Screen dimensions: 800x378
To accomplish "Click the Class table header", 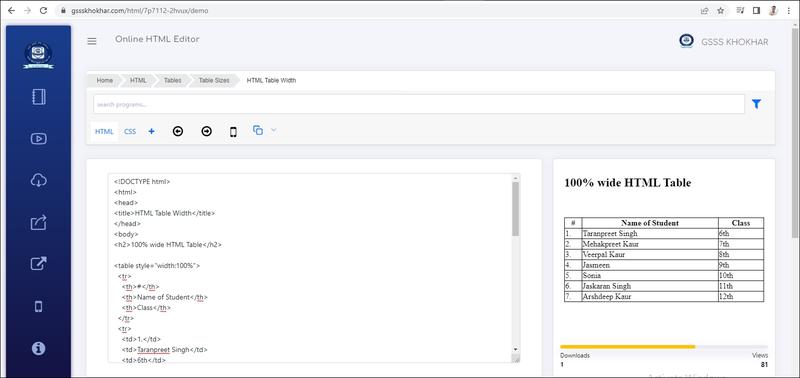I will pyautogui.click(x=741, y=223).
